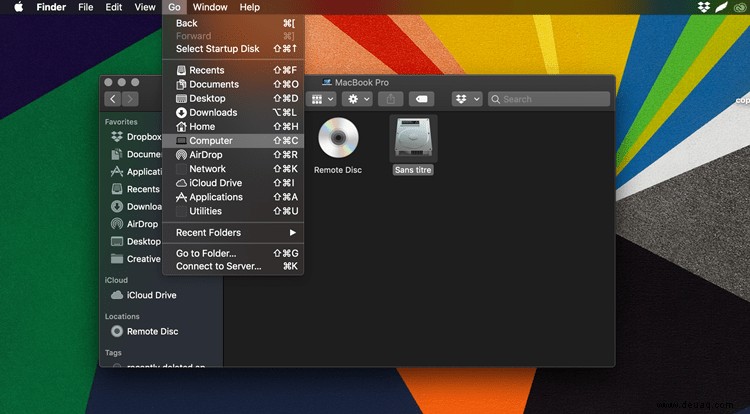750x414 pixels.
Task: Open Remote Disc under Locations
Action: pos(145,331)
